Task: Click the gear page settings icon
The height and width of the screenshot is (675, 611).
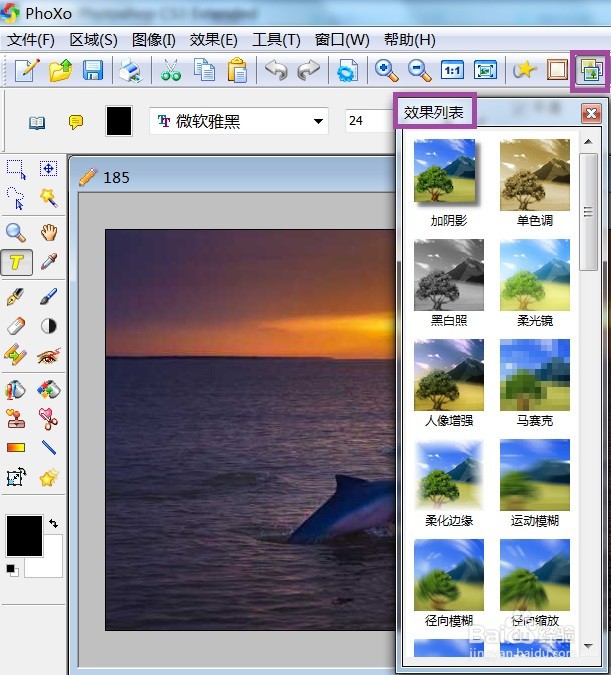Action: pyautogui.click(x=347, y=70)
